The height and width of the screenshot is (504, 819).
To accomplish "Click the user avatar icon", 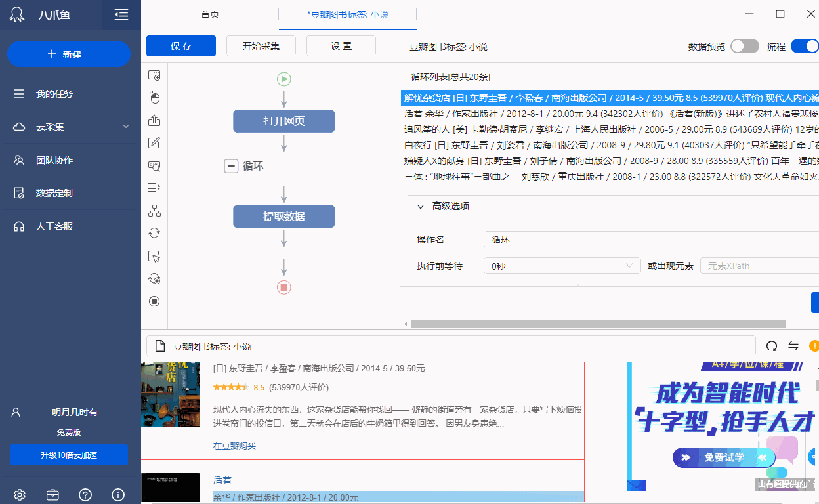I will [16, 413].
